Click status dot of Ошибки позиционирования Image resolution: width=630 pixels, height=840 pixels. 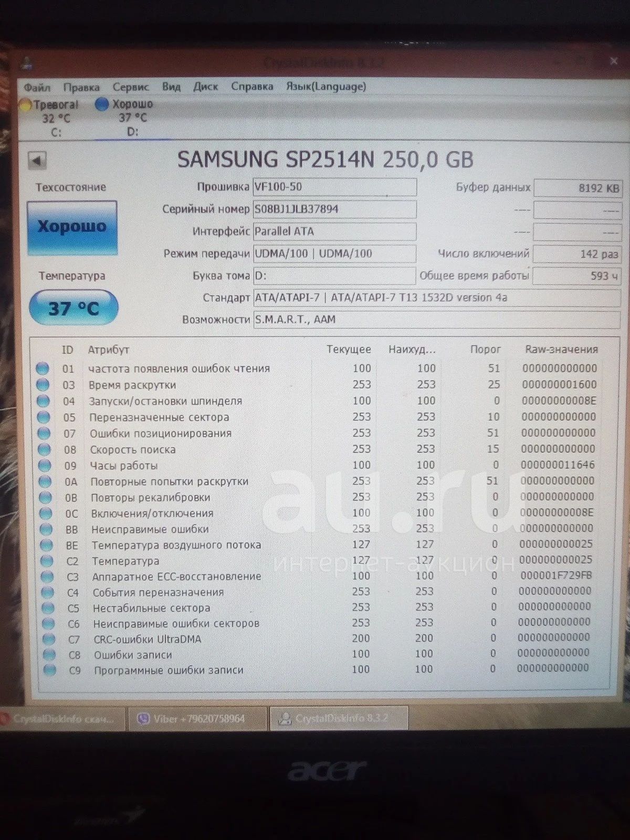coord(44,434)
